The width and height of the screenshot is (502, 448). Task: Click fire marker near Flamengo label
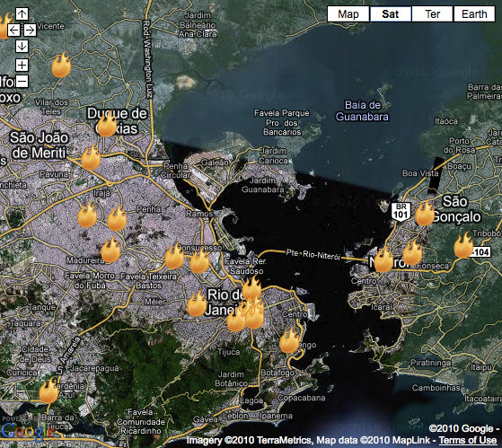point(289,341)
